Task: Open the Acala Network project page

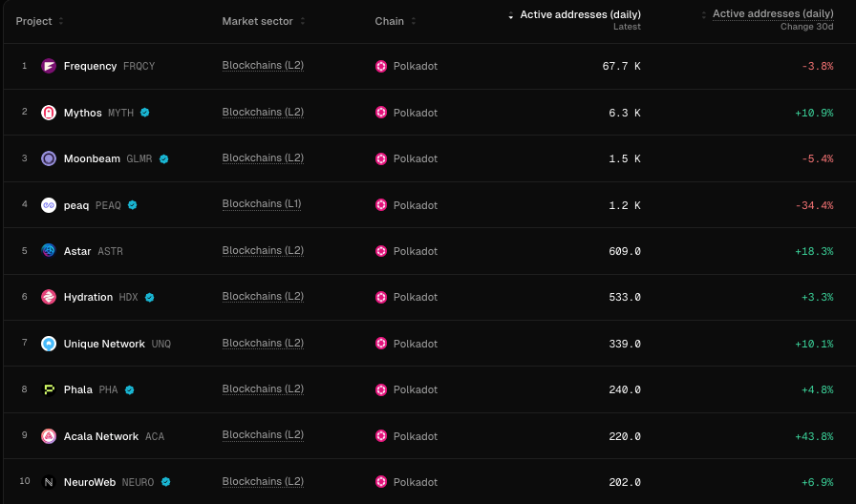Action: click(x=101, y=436)
